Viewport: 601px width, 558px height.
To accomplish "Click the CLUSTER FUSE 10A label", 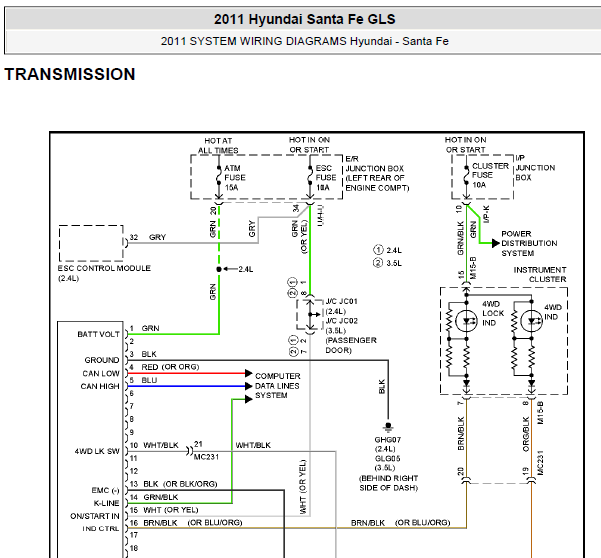I will coord(490,175).
